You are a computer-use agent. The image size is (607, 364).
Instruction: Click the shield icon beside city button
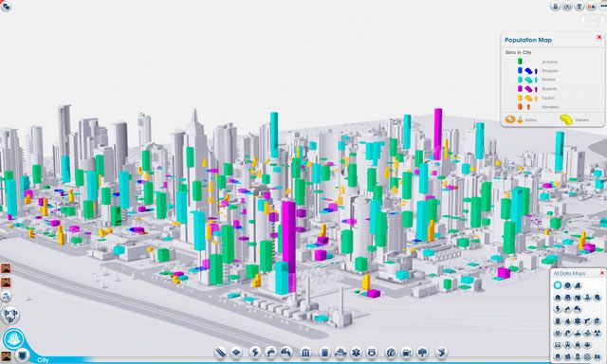pyautogui.click(x=23, y=355)
